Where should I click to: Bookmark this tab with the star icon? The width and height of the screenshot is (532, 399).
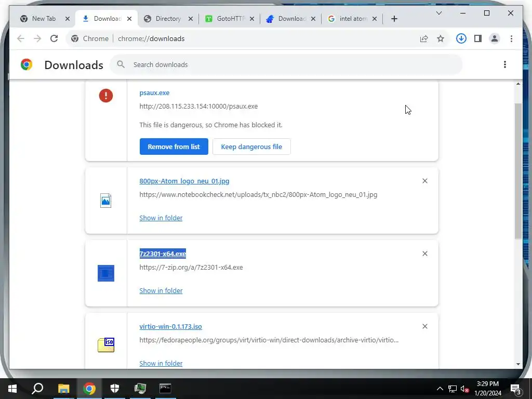[441, 38]
